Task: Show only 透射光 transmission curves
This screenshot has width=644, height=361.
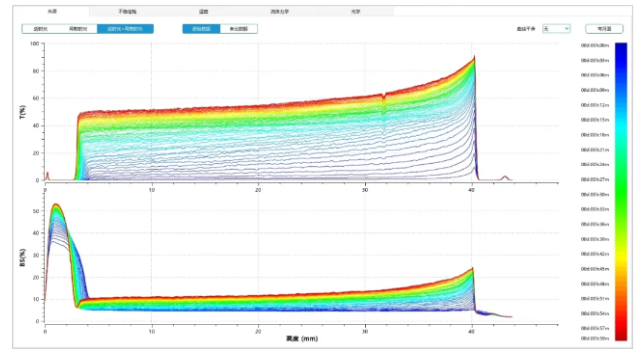Action: 41,29
